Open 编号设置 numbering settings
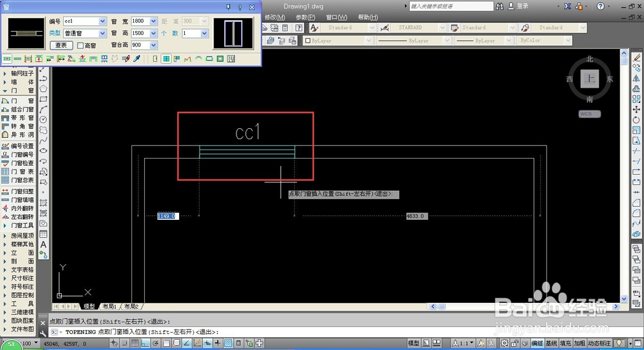The image size is (644, 350). tap(18, 146)
